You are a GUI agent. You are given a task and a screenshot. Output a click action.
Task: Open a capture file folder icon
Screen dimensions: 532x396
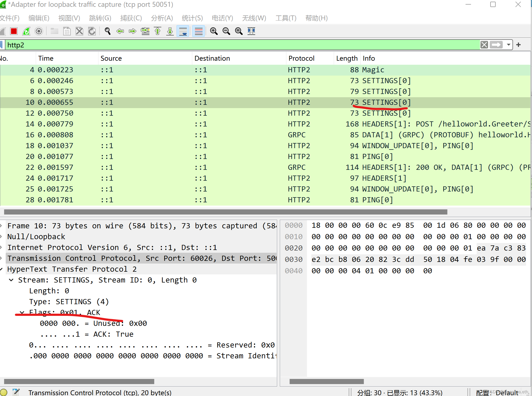55,31
